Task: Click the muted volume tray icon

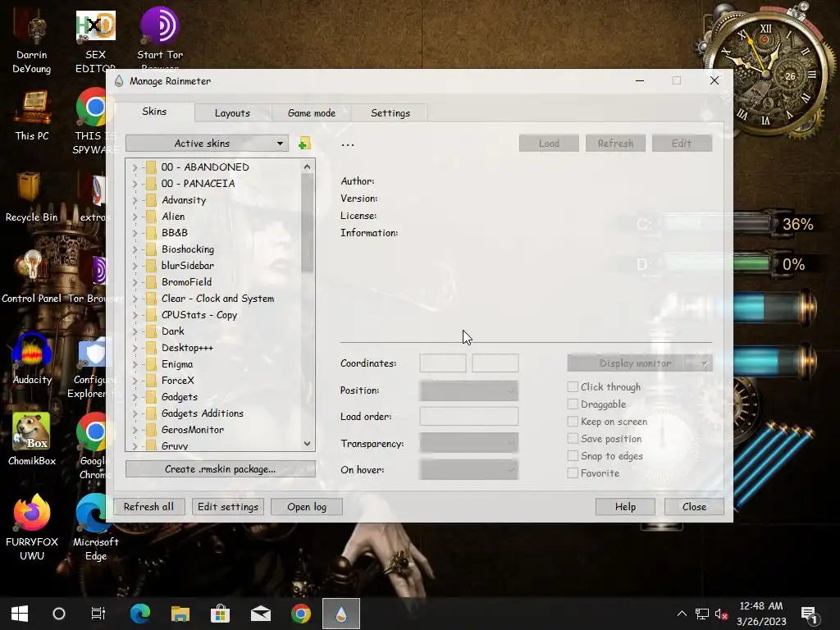Action: tap(721, 614)
